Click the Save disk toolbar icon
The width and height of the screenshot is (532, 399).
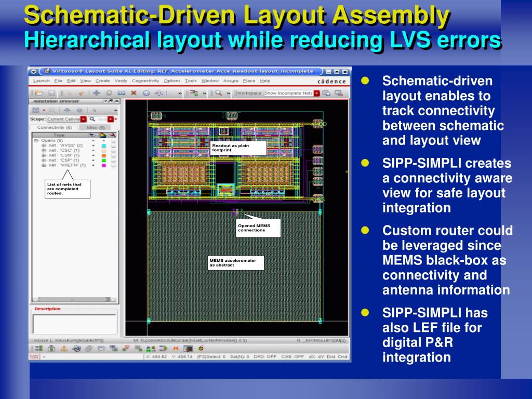click(x=51, y=92)
